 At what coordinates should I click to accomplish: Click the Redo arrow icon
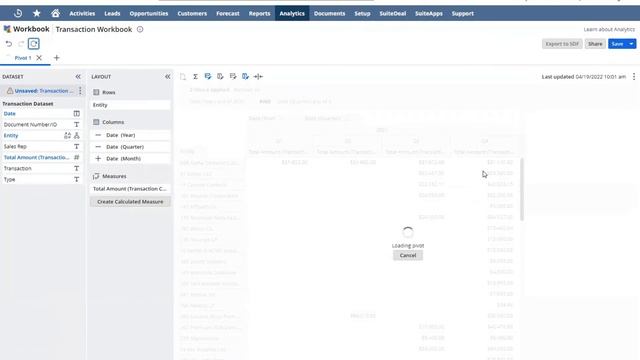(21, 44)
